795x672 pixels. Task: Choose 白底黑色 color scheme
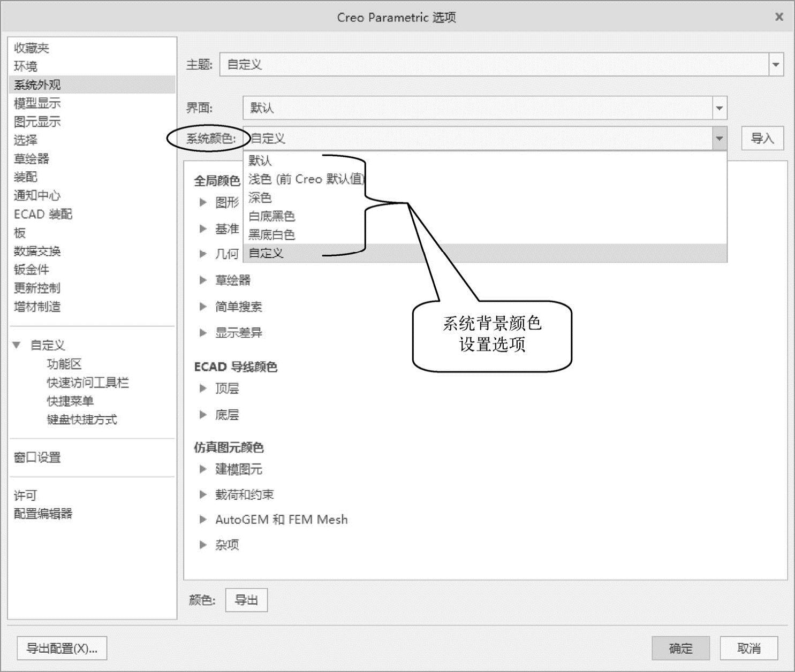tap(485, 216)
